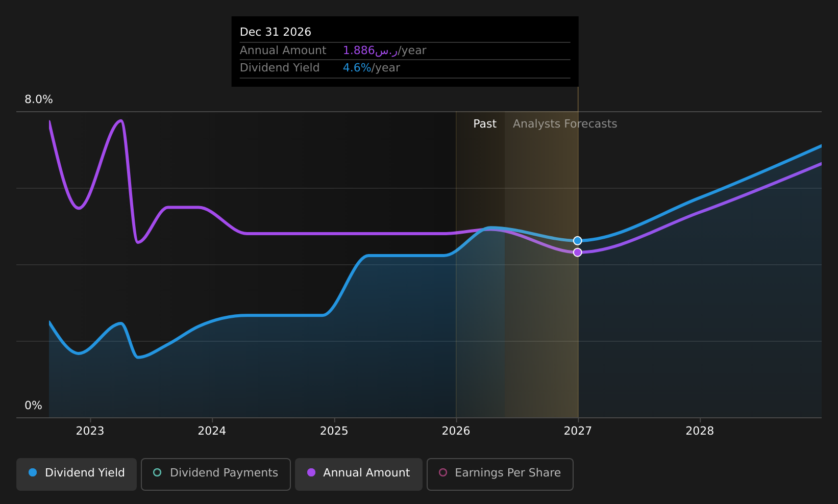Click the Dividend Yield label in tooltip

point(280,68)
